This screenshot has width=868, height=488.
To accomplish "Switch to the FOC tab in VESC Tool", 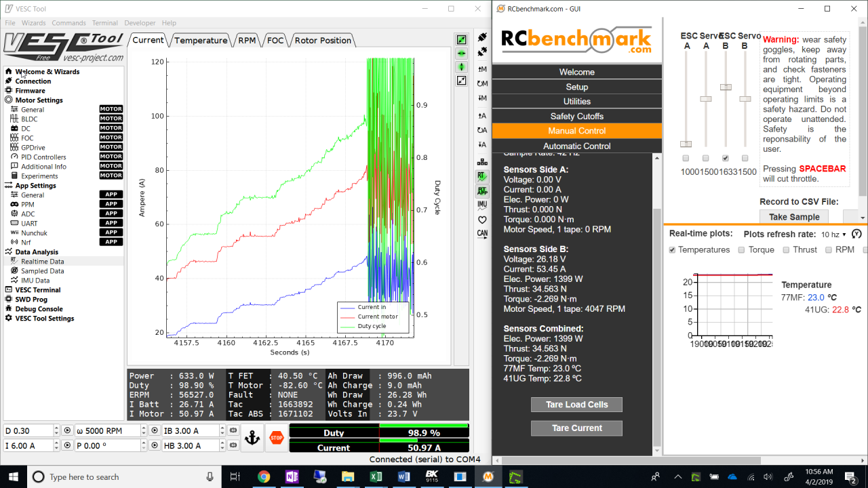I will point(275,40).
